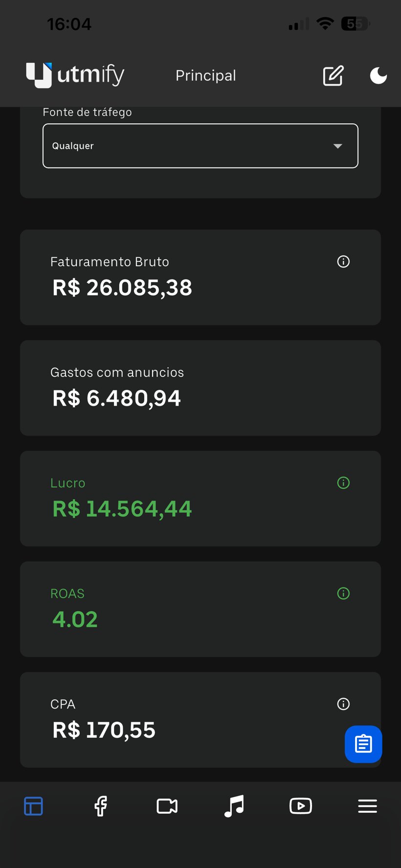The width and height of the screenshot is (401, 868).
Task: Open the Facebook tab in bottom bar
Action: pyautogui.click(x=101, y=806)
